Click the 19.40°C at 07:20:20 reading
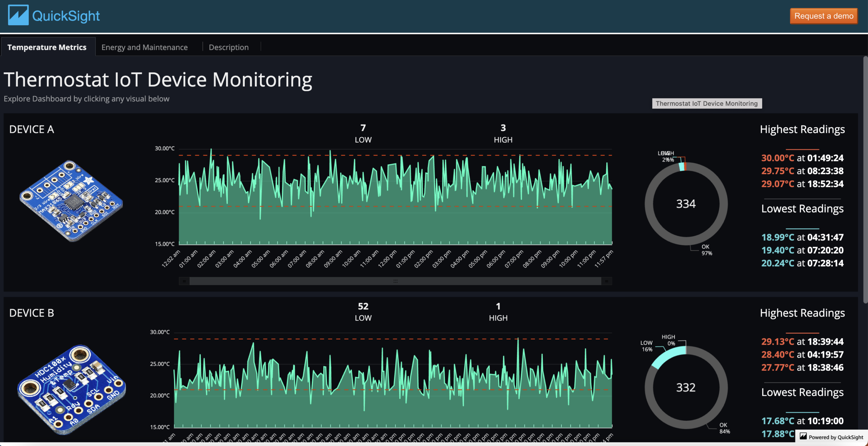This screenshot has height=446, width=868. coord(802,250)
